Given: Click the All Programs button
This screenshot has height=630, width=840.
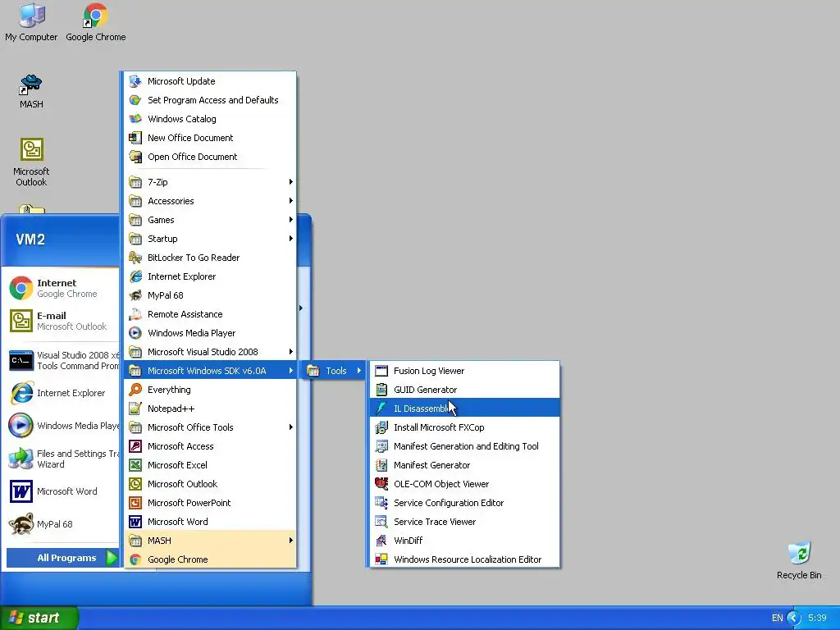Looking at the screenshot, I should pos(62,558).
